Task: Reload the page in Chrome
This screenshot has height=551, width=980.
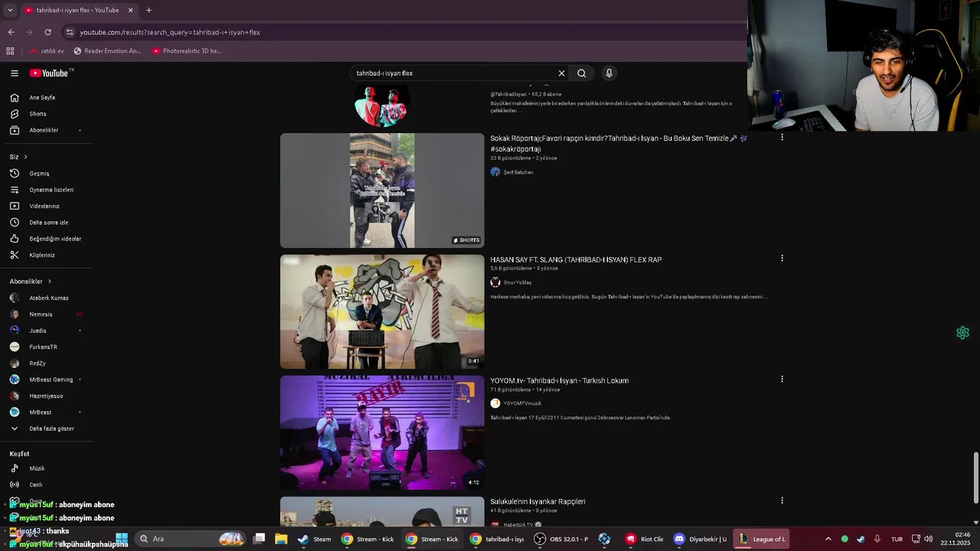Action: point(47,32)
